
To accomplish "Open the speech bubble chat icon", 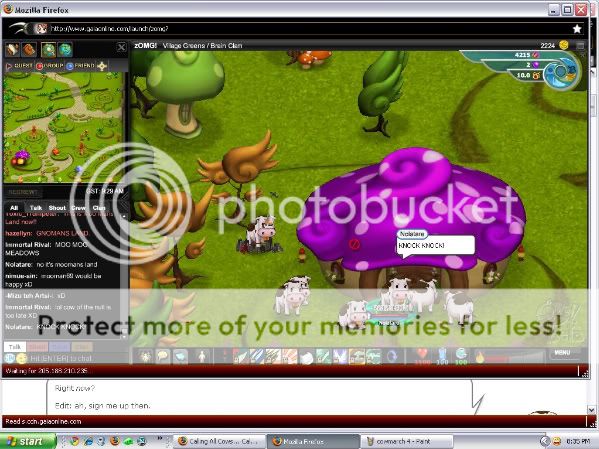I will (x=163, y=357).
